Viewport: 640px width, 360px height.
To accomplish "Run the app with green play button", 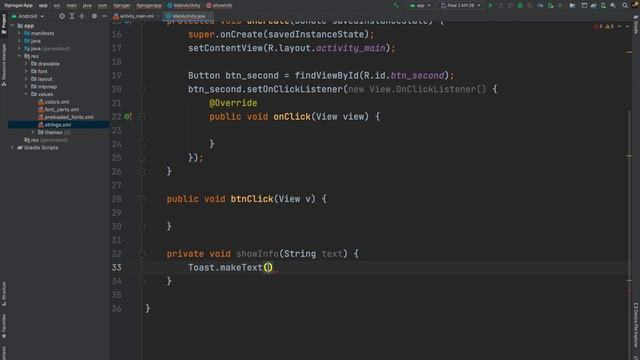I will [491, 5].
